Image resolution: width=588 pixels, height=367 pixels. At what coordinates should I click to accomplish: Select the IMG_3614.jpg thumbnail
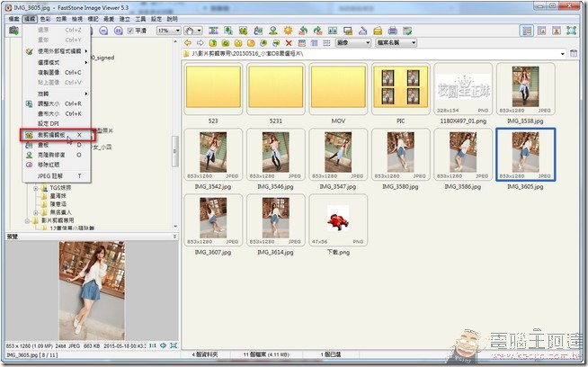276,220
